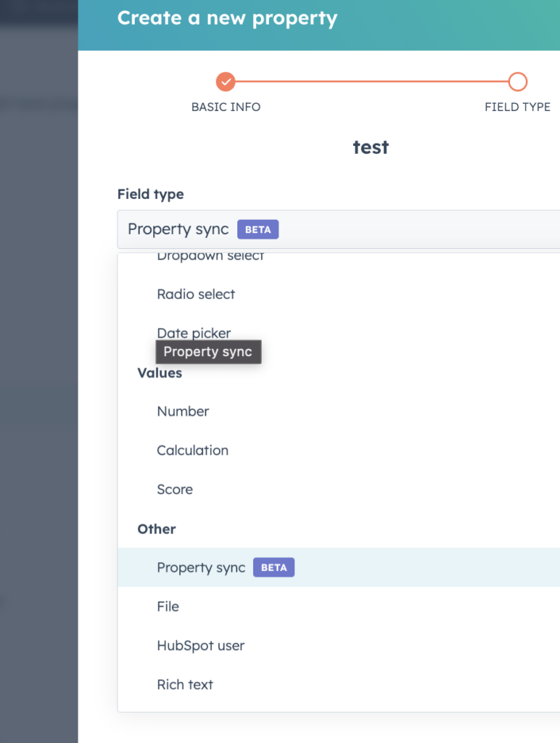560x743 pixels.
Task: Choose the Calculation field type
Action: click(192, 450)
